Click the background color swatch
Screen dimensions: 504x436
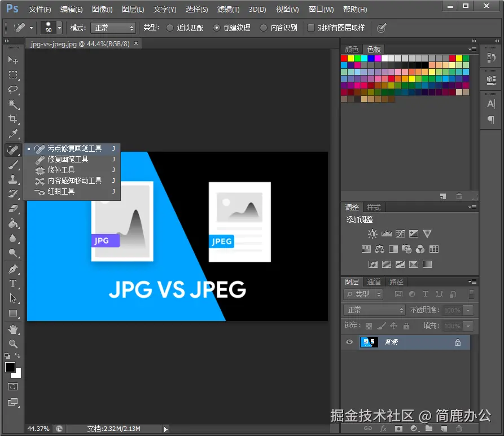pos(17,374)
